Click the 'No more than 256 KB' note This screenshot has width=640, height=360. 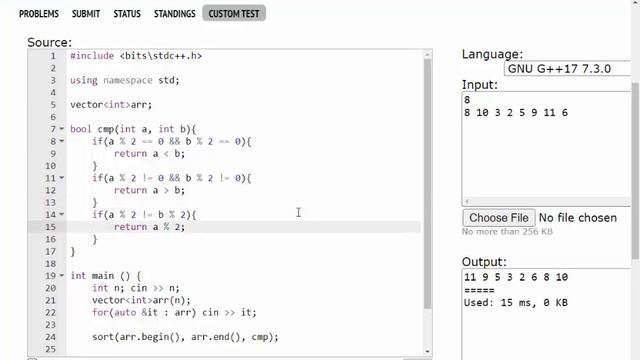(x=507, y=232)
